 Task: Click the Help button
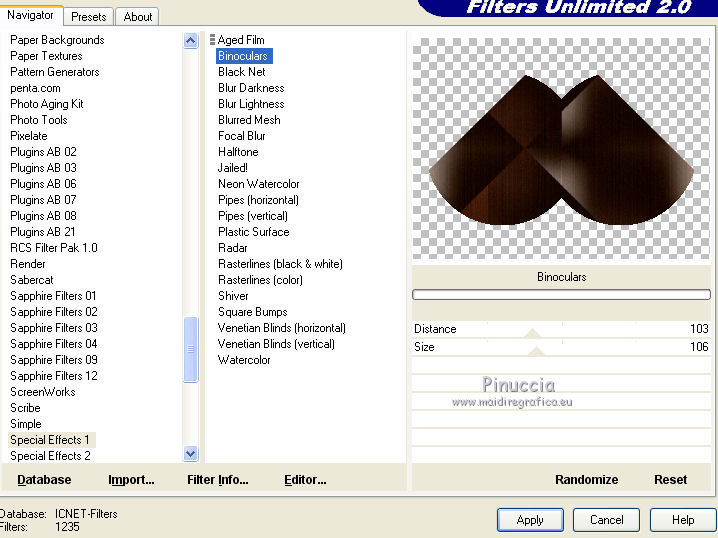pos(683,520)
